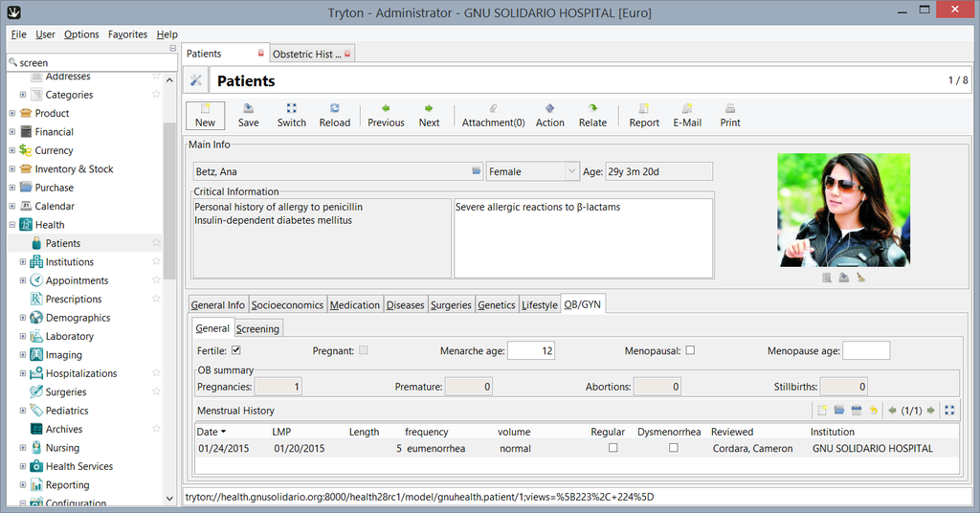Expand the Appointments tree node

point(23,280)
